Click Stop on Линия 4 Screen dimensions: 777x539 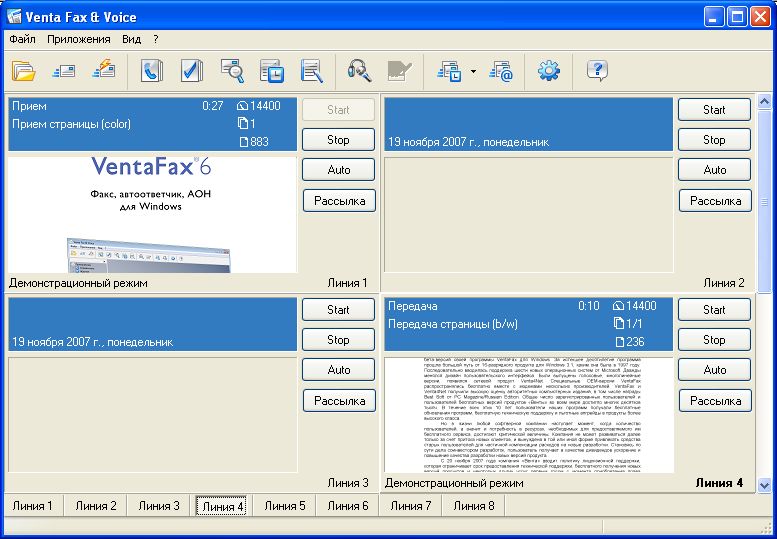714,340
